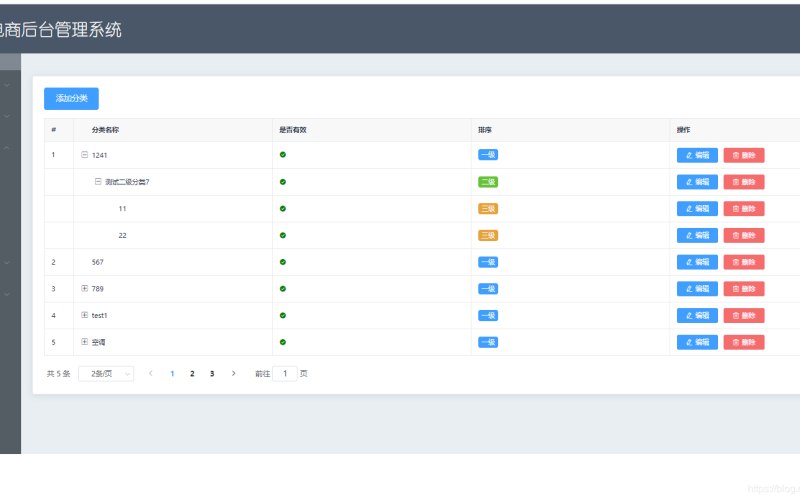Go to the next page arrow

[x=234, y=373]
